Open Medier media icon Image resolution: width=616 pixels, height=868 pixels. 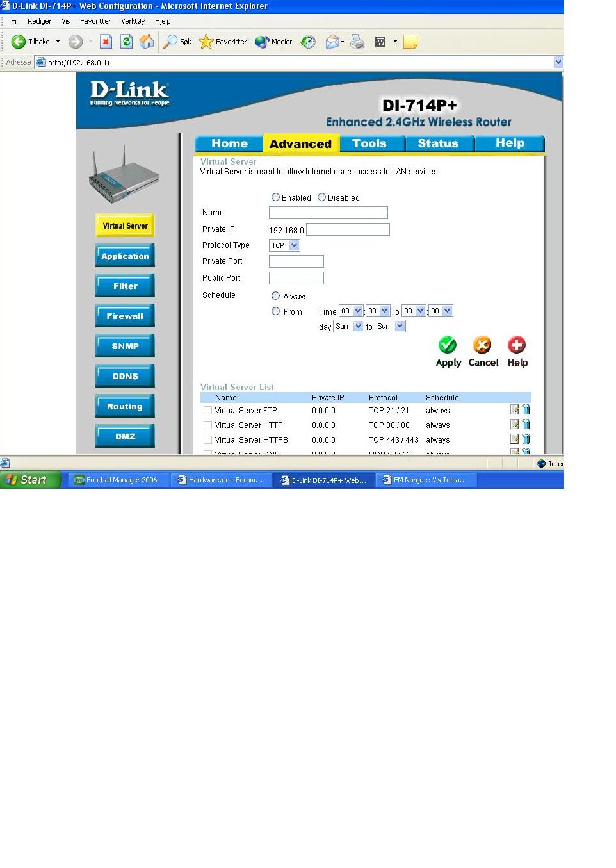[262, 42]
